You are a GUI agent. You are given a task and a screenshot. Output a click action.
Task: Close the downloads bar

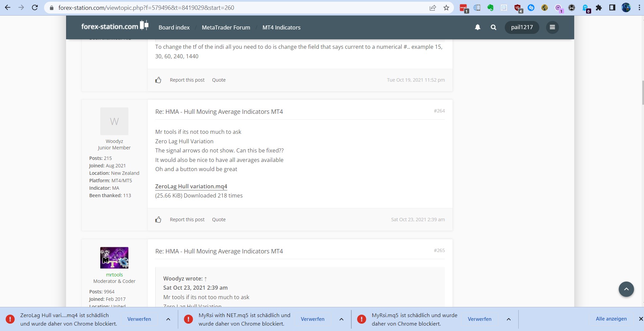pos(640,319)
